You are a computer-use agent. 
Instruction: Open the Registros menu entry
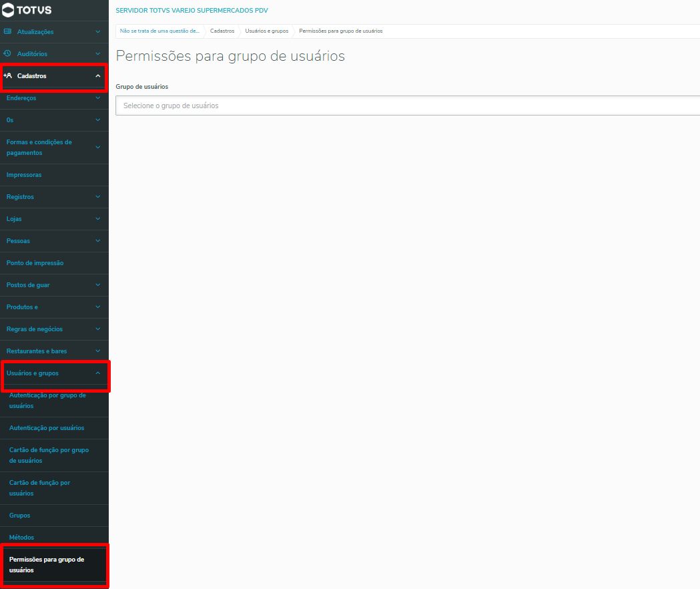pos(54,196)
